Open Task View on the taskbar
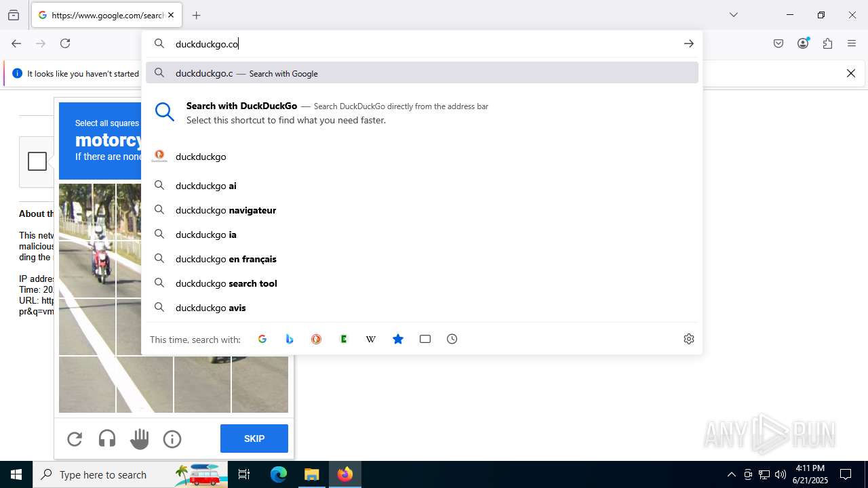Viewport: 868px width, 488px height. (244, 474)
